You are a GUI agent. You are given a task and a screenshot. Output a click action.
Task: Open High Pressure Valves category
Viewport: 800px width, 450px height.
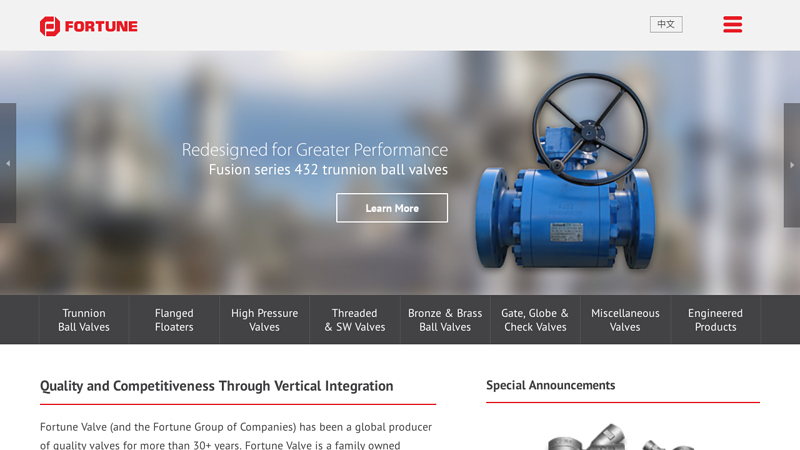click(264, 320)
